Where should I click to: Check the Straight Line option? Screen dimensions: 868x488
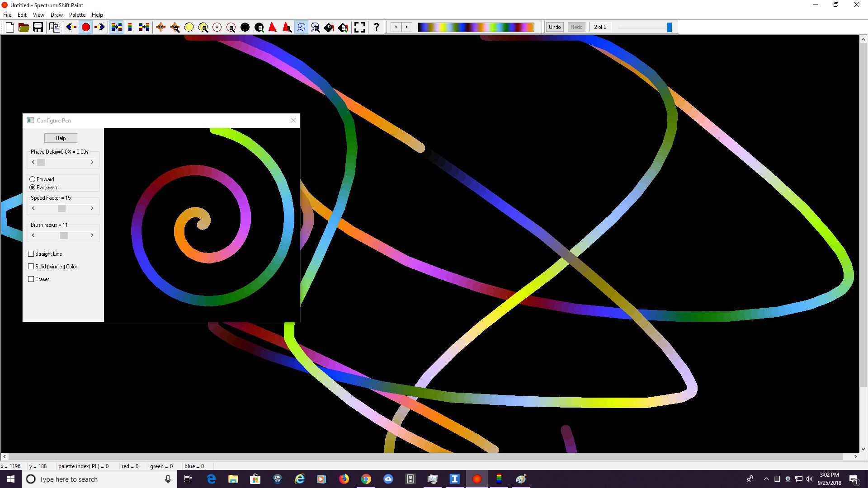(31, 253)
